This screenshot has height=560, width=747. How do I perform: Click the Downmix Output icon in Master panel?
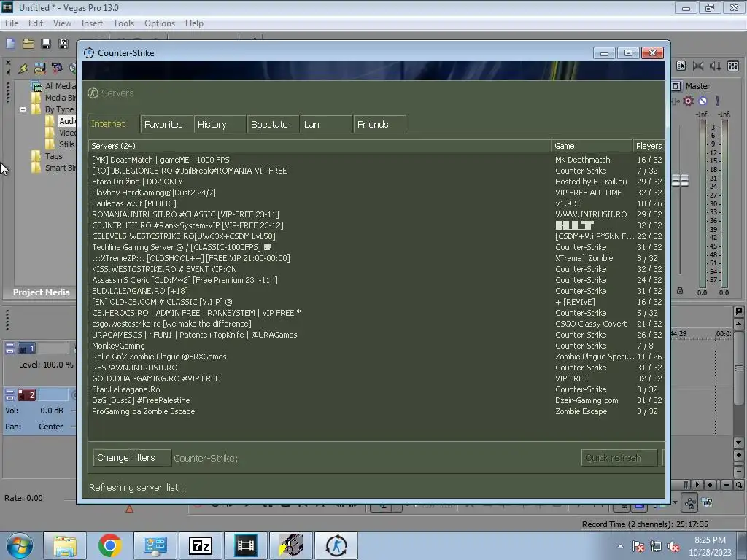tap(698, 66)
